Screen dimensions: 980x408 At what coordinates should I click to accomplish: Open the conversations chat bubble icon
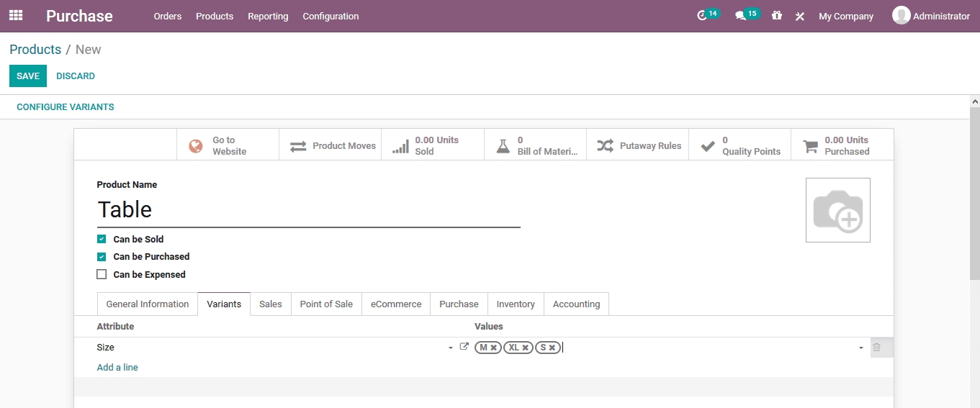coord(740,16)
